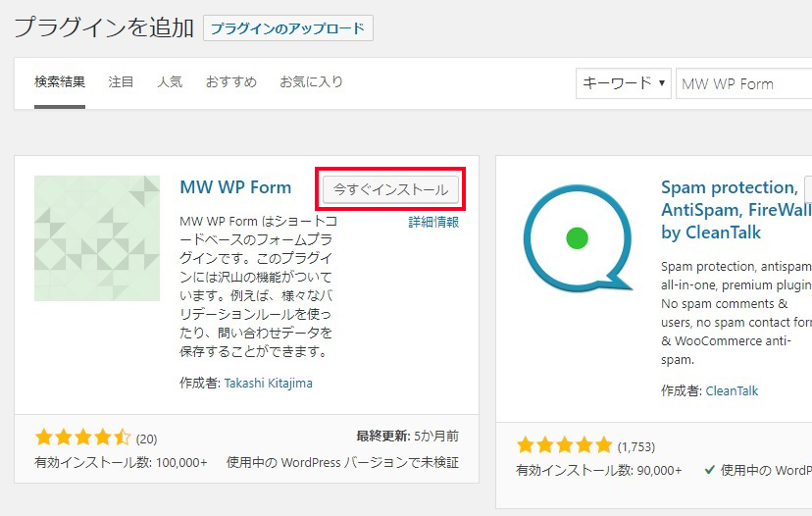812x516 pixels.
Task: Open 詳細情報 link for MW WP Form
Action: (x=433, y=223)
